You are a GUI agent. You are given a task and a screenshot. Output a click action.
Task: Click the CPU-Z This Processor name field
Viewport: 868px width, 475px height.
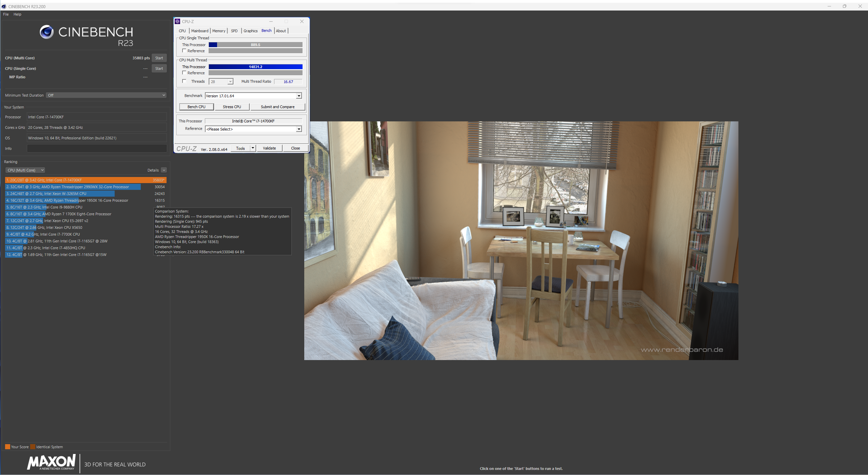pos(253,121)
